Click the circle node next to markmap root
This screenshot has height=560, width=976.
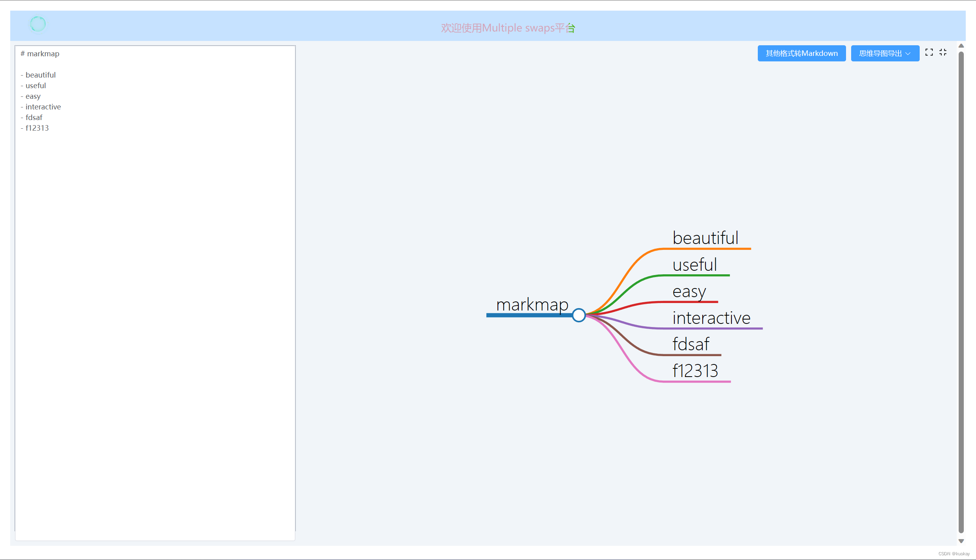pos(579,315)
